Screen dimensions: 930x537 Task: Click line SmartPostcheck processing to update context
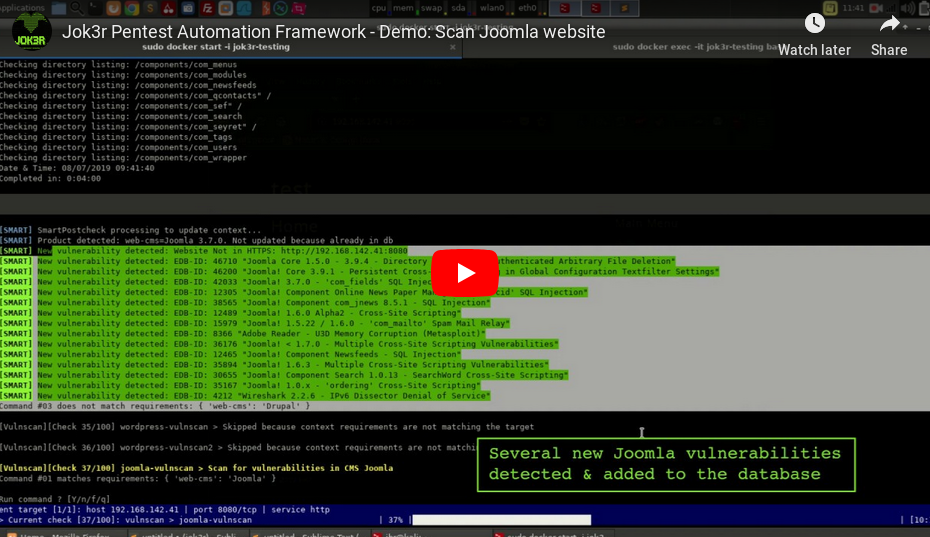(130, 230)
